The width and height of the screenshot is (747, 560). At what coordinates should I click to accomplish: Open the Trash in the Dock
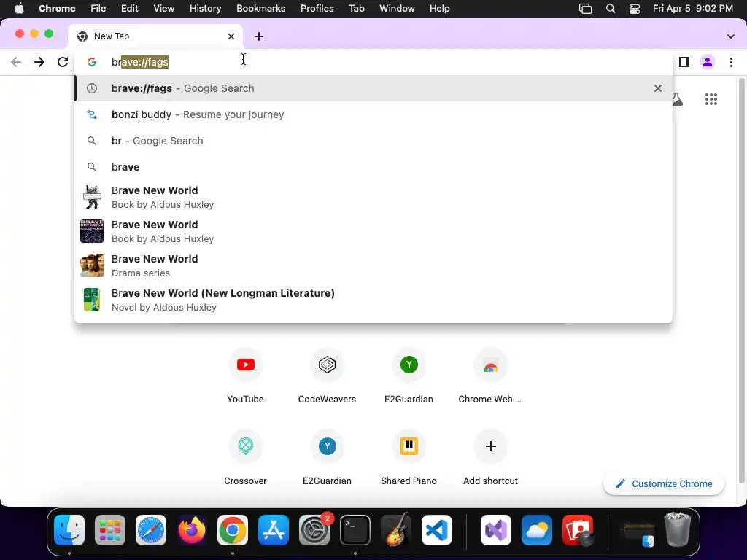tap(678, 529)
